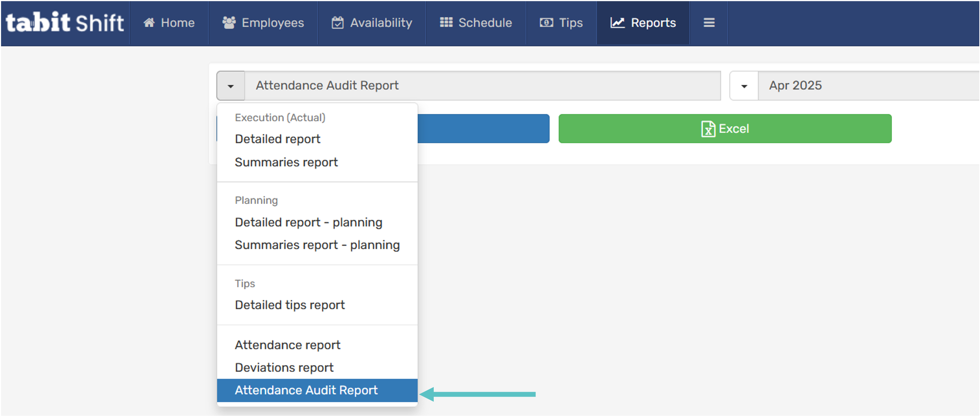Click the blue show report button
This screenshot has width=980, height=416.
coord(483,129)
